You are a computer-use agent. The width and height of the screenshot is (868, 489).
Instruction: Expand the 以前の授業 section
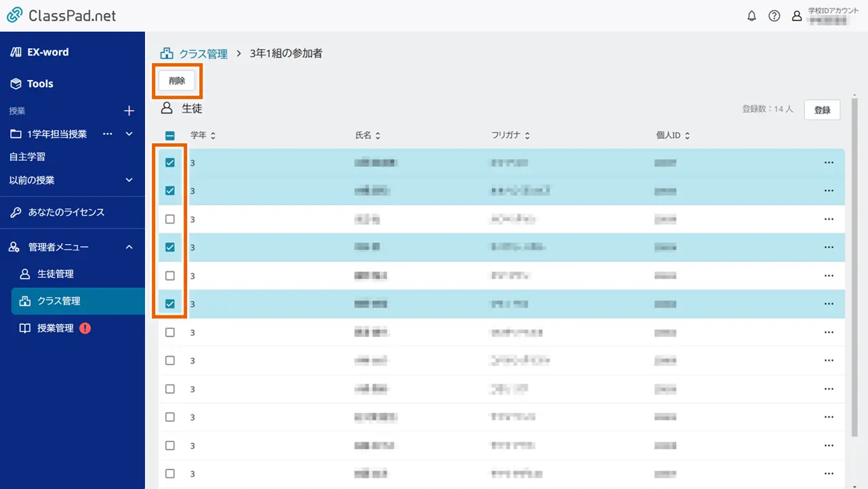pyautogui.click(x=129, y=180)
